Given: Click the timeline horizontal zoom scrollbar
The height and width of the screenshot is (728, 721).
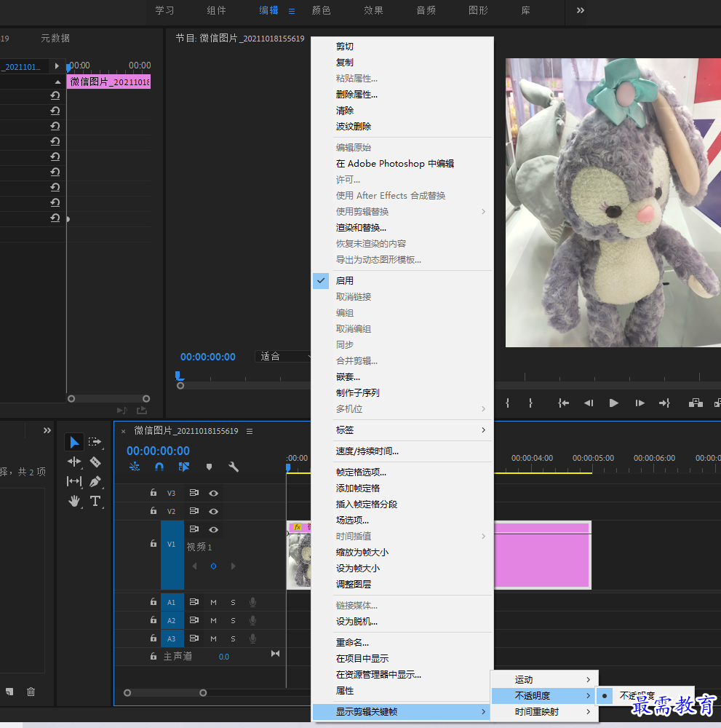Looking at the screenshot, I should [165, 693].
